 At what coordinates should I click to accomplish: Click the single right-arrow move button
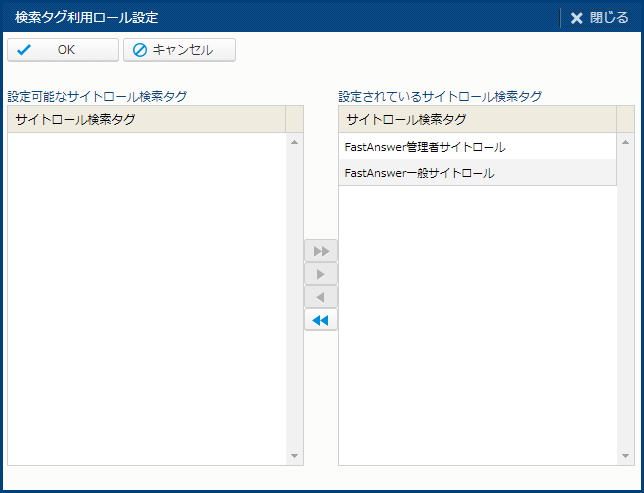pyautogui.click(x=321, y=274)
